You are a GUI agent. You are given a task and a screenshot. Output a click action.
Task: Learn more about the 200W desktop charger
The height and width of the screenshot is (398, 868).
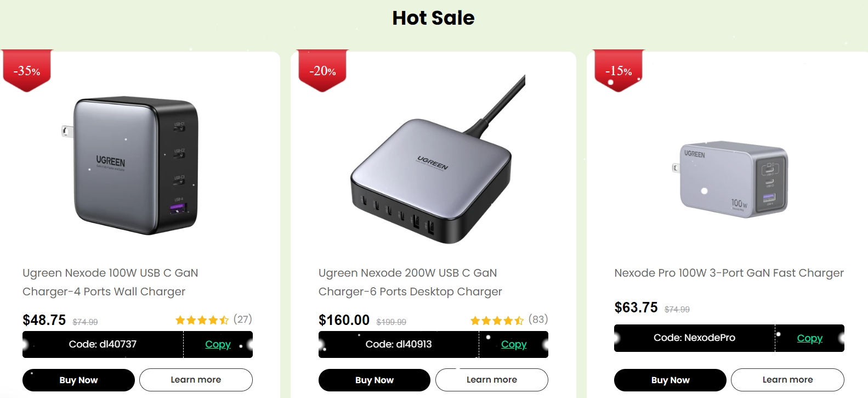491,380
